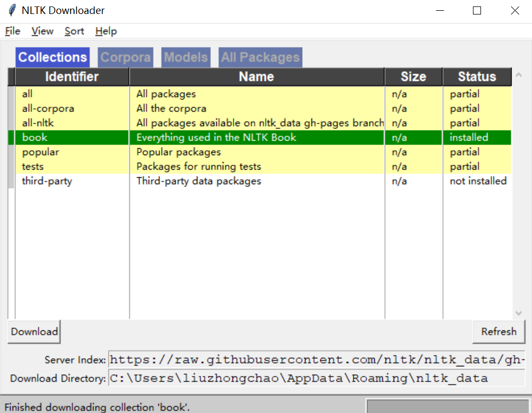Maximize the NLTK Downloader window
The image size is (532, 413).
coord(477,11)
